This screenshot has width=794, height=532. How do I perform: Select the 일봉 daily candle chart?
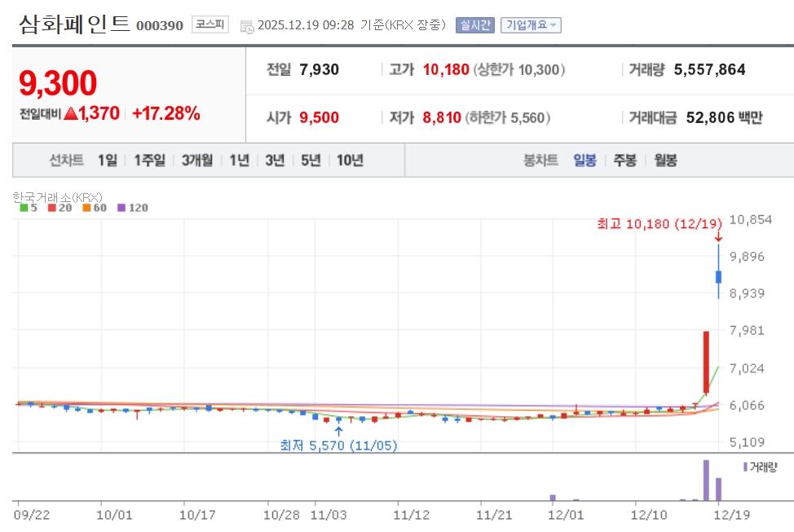(584, 160)
